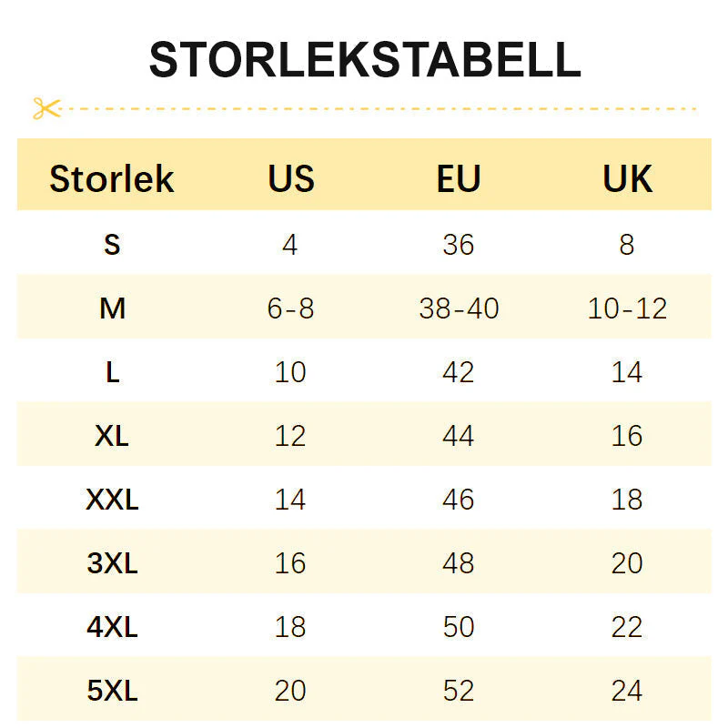Click the S size row label
This screenshot has height=728, width=728.
112,245
